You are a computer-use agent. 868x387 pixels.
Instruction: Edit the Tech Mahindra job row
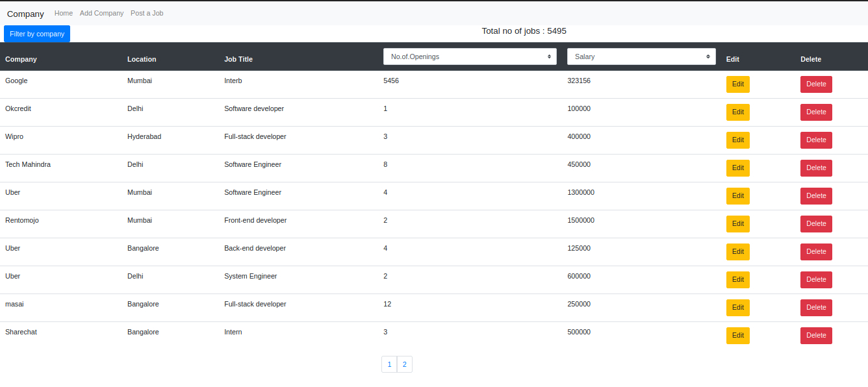pos(738,168)
